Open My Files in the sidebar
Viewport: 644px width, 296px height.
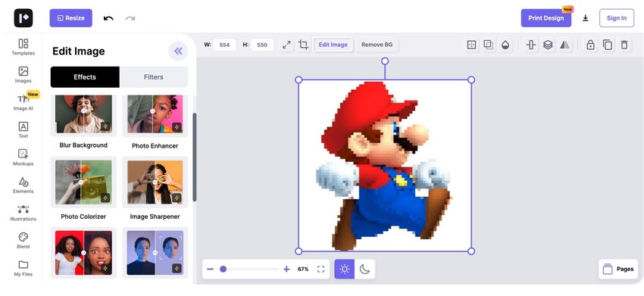tap(23, 268)
